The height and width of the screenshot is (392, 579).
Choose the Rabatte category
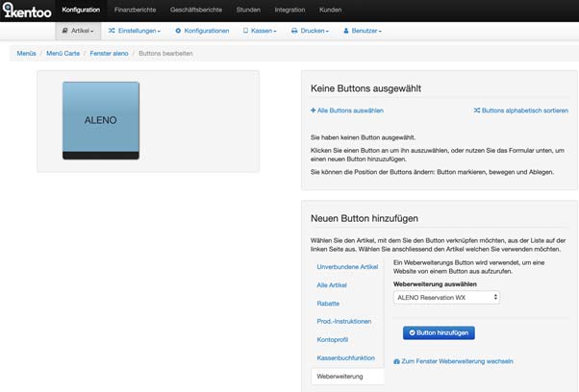[328, 304]
